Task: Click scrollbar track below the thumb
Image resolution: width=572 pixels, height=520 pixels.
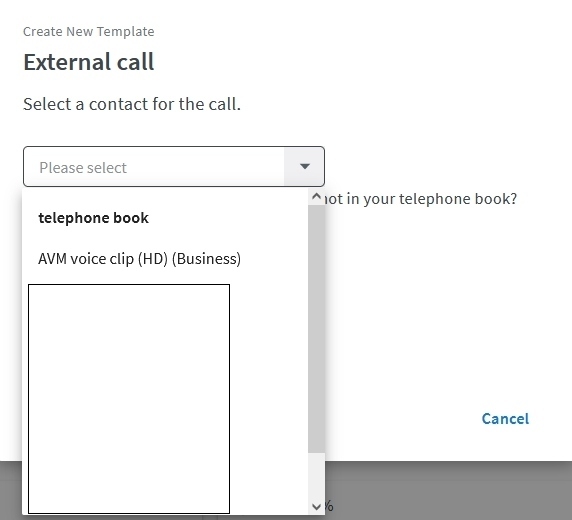Action: tap(316, 476)
